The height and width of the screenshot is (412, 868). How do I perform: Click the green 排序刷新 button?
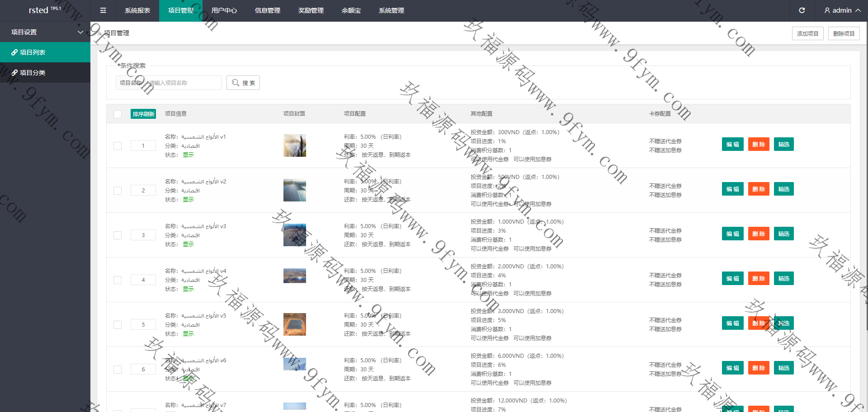click(x=143, y=114)
